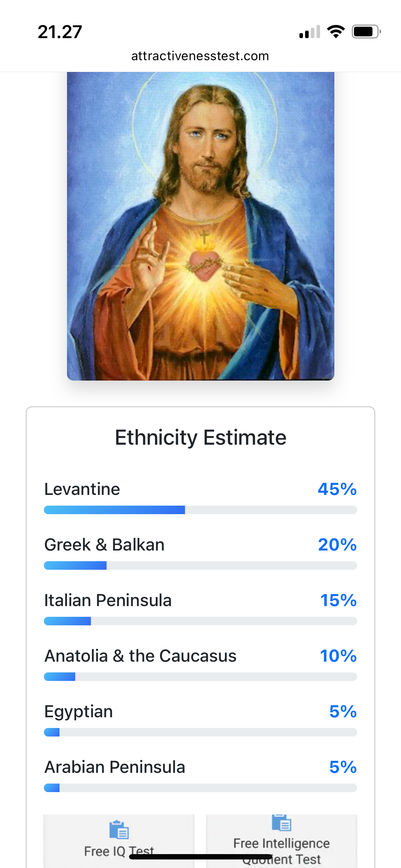The width and height of the screenshot is (401, 868).
Task: Tap the clock time in status bar
Action: 60,32
